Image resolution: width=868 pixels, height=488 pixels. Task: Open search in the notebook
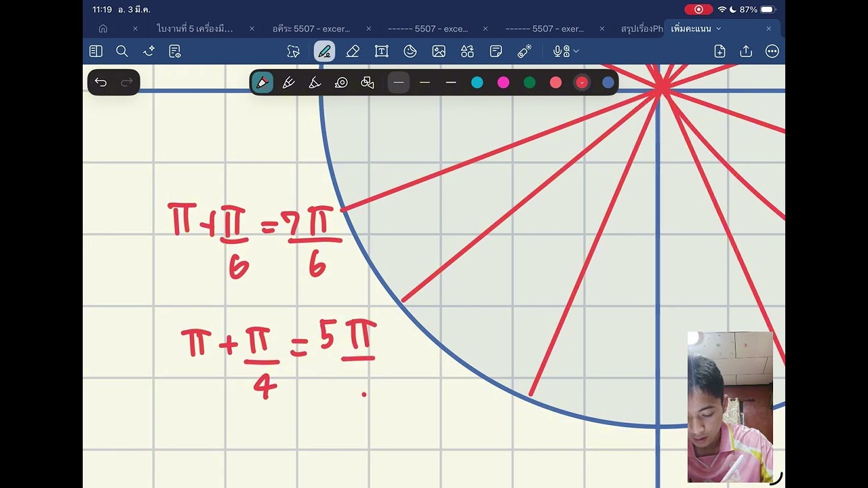[x=122, y=52]
